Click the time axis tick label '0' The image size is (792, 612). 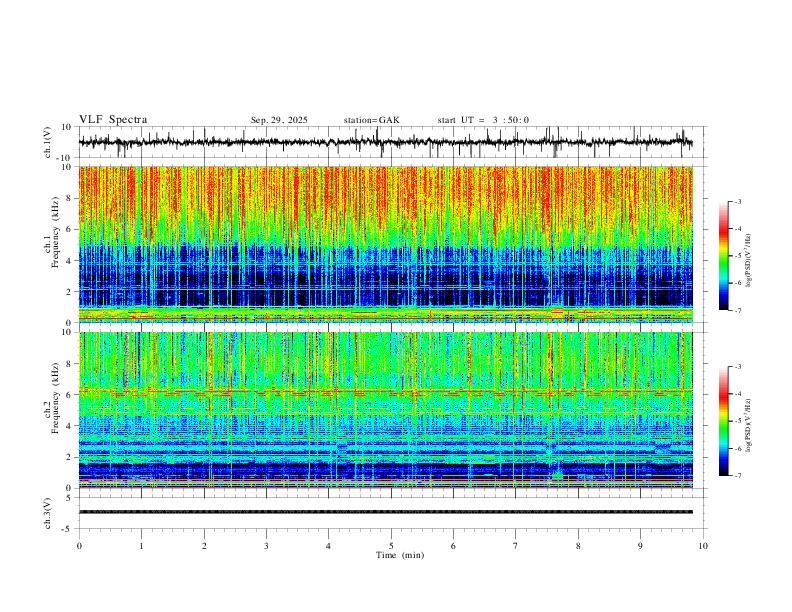(x=79, y=546)
